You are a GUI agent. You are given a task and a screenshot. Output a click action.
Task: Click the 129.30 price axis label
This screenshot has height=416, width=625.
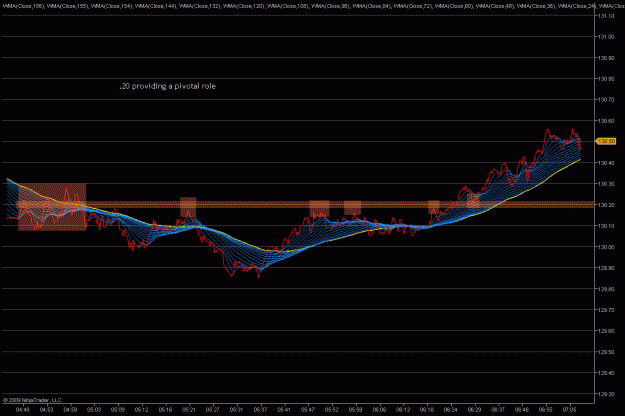(605, 394)
